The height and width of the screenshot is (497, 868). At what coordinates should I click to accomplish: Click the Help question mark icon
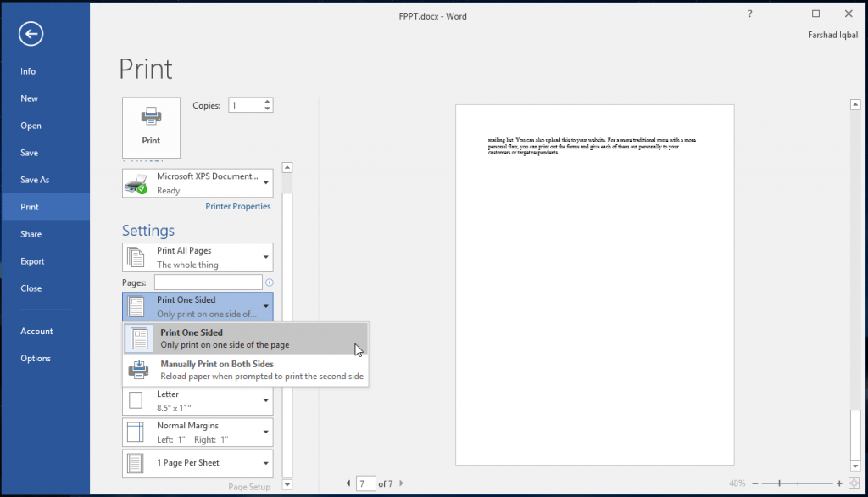point(749,14)
